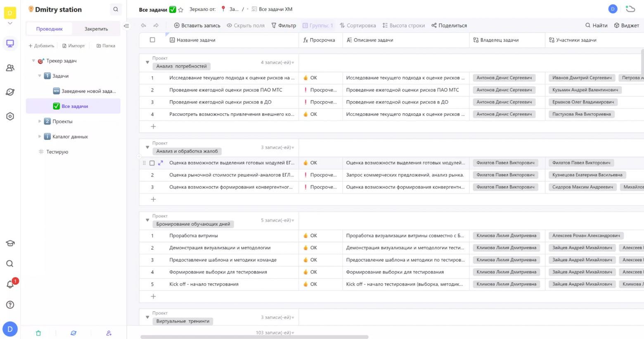Open the trash bin icon at bottom

(x=38, y=333)
